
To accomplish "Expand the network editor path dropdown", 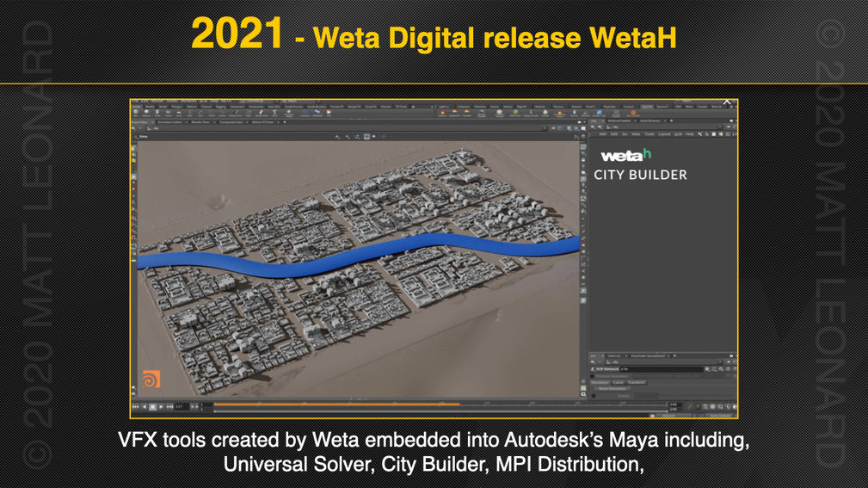I will 720,127.
